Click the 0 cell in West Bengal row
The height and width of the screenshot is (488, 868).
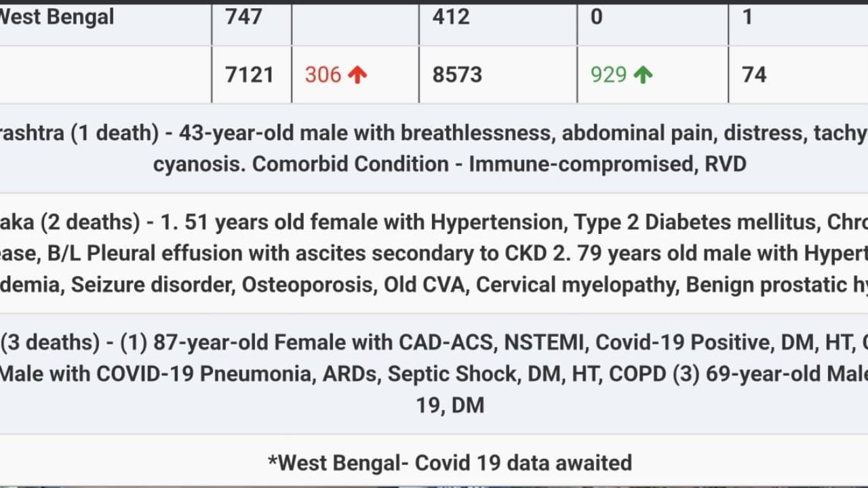597,17
